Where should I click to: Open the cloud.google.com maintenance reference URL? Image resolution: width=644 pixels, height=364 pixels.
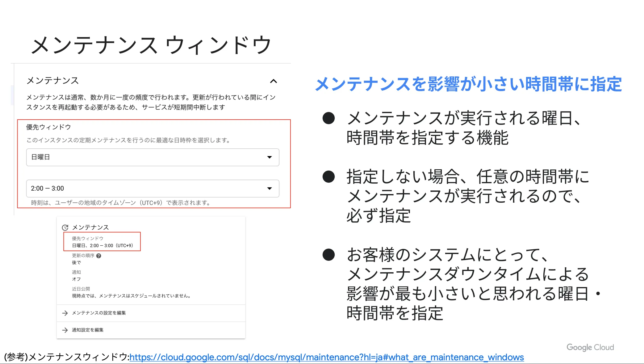click(x=327, y=357)
